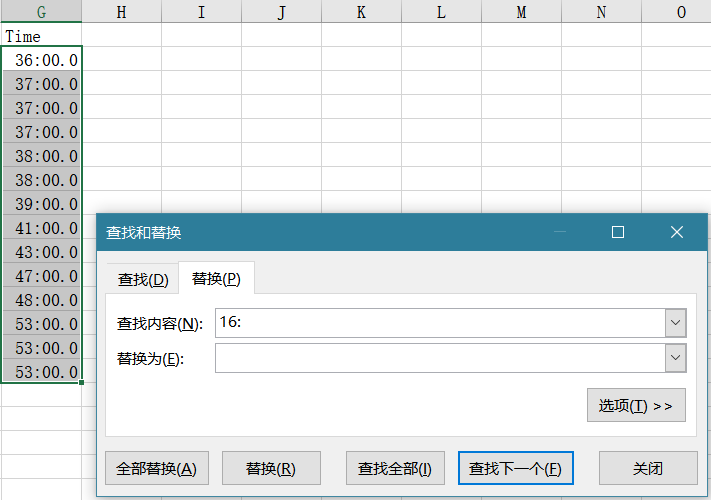Click the 查找下一个(F) button
This screenshot has width=711, height=500.
point(516,468)
